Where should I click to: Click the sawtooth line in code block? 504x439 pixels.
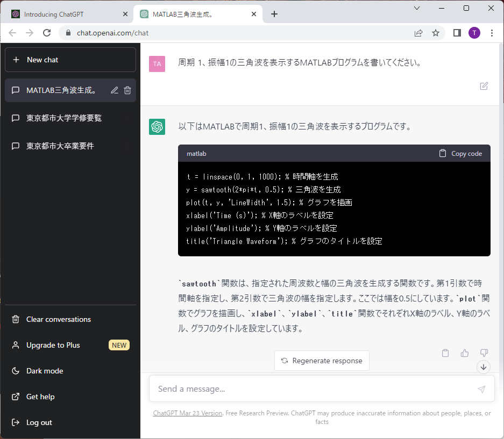coord(263,190)
